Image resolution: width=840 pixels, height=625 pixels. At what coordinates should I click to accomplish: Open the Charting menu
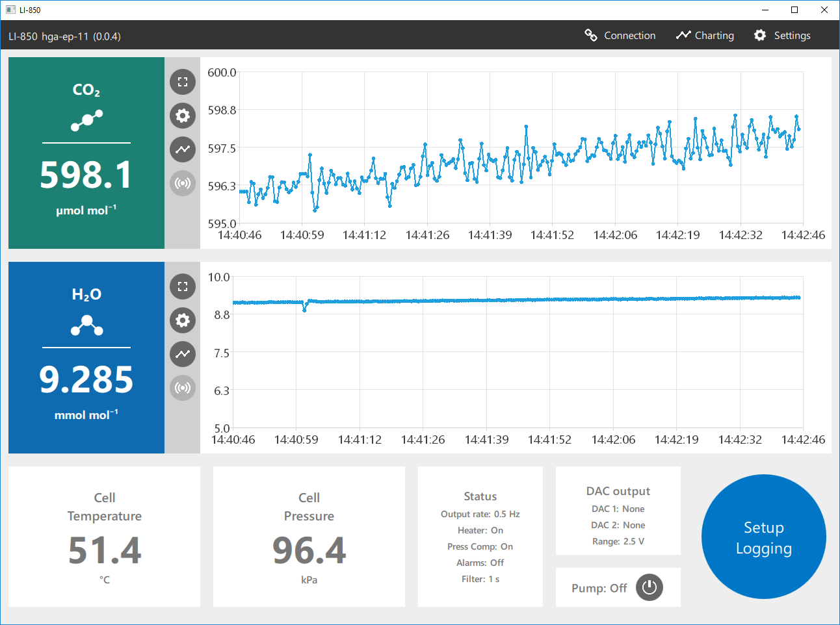click(705, 36)
